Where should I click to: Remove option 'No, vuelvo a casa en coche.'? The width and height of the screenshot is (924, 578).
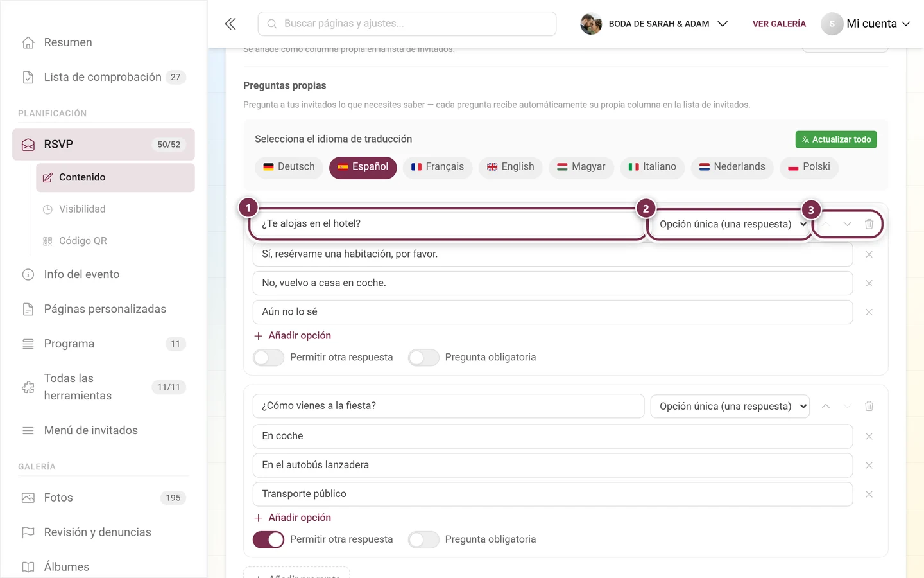(x=869, y=283)
